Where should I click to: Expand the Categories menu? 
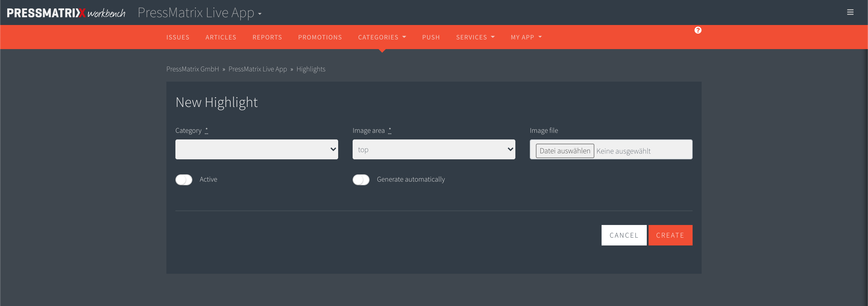(382, 37)
